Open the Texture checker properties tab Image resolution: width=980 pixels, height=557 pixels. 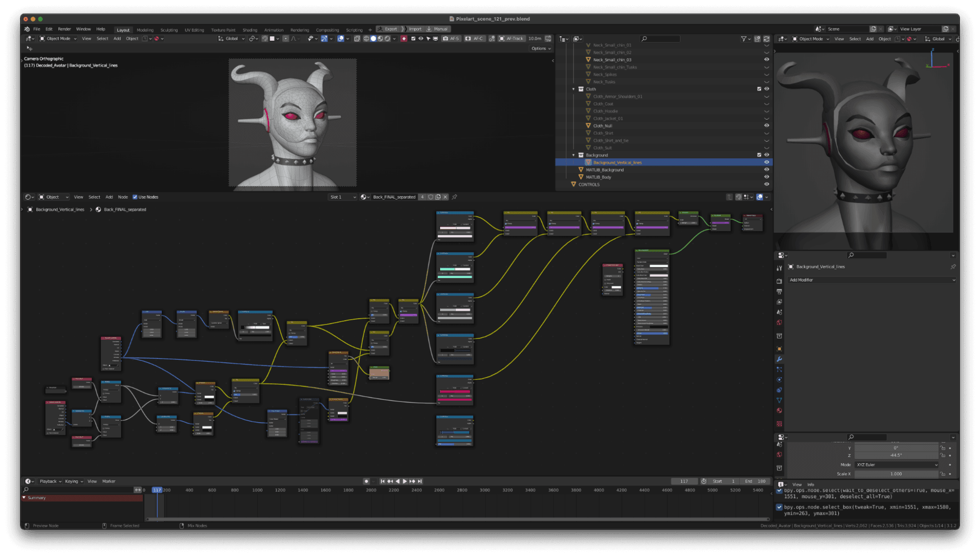(x=779, y=424)
